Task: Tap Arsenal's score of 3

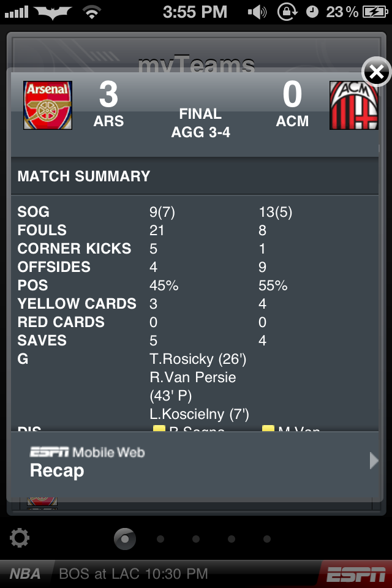Action: click(x=108, y=95)
